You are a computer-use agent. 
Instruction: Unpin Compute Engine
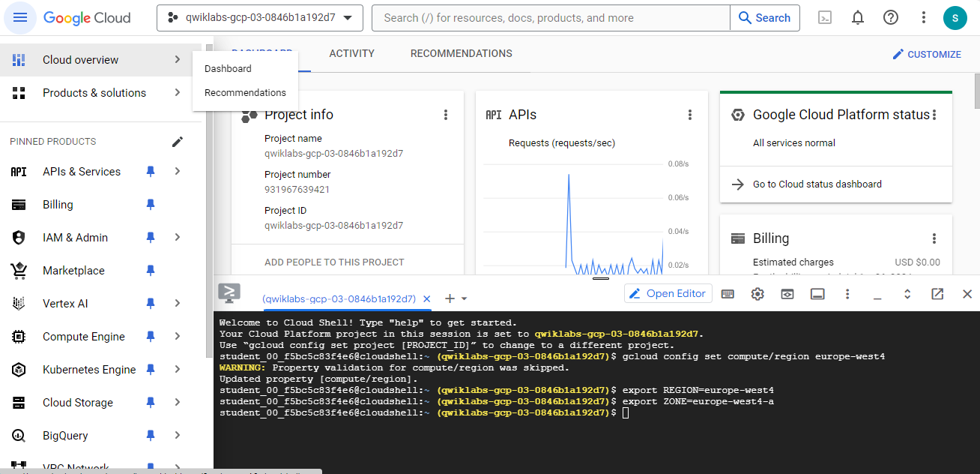pyautogui.click(x=151, y=337)
